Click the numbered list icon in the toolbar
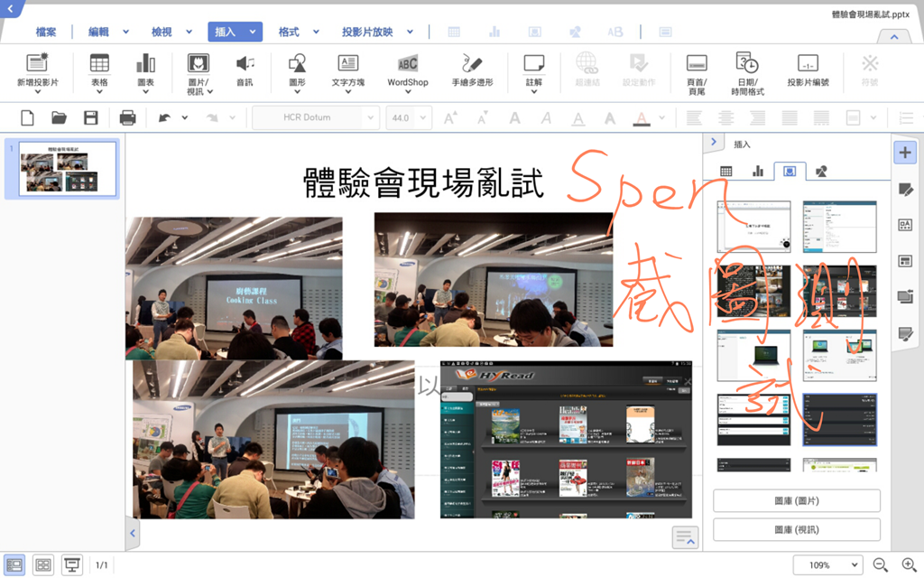Screen dimensions: 924x578 coord(906,118)
